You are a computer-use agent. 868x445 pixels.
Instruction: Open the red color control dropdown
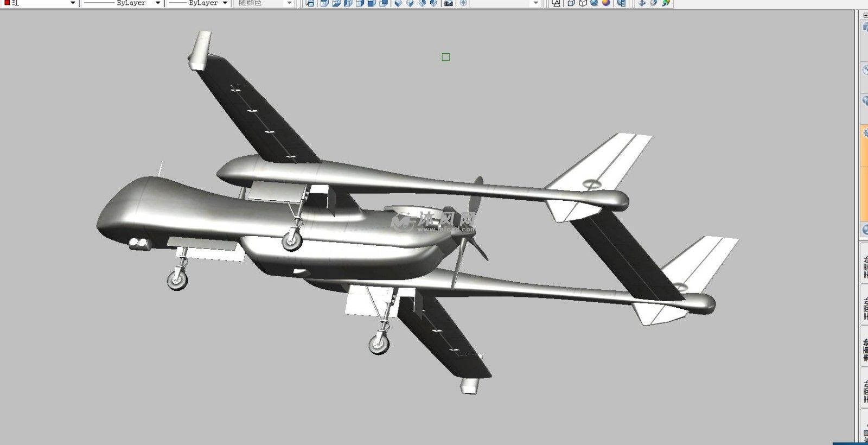tap(73, 3)
